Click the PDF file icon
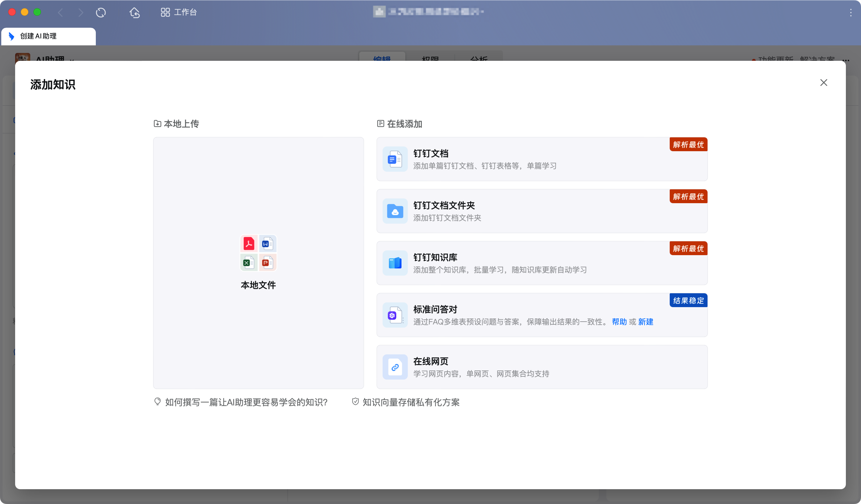This screenshot has width=861, height=504. (249, 243)
